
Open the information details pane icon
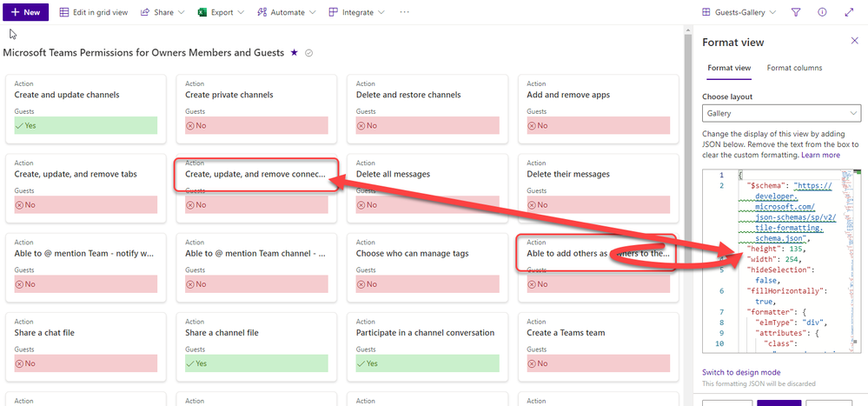tap(822, 12)
